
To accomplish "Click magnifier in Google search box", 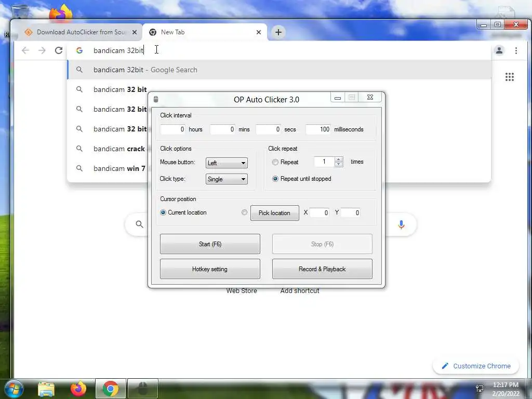I will 139,224.
